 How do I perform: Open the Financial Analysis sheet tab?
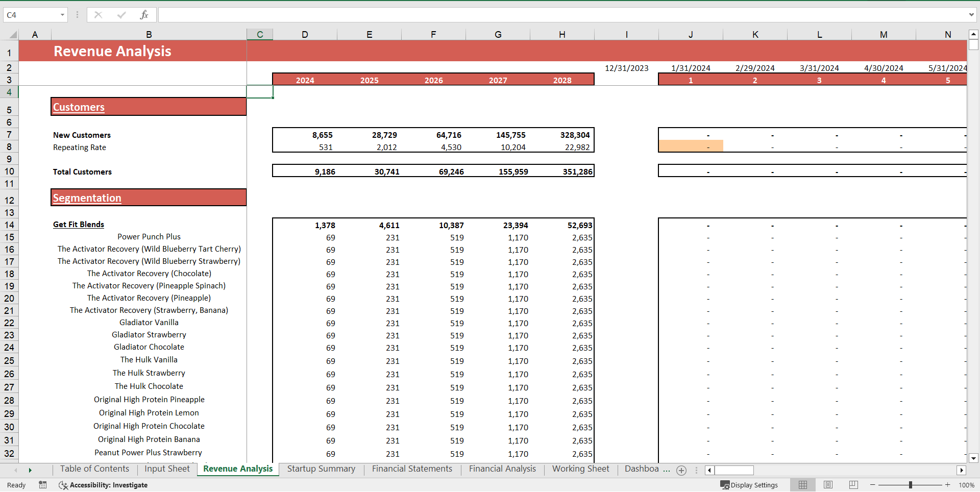coord(502,469)
